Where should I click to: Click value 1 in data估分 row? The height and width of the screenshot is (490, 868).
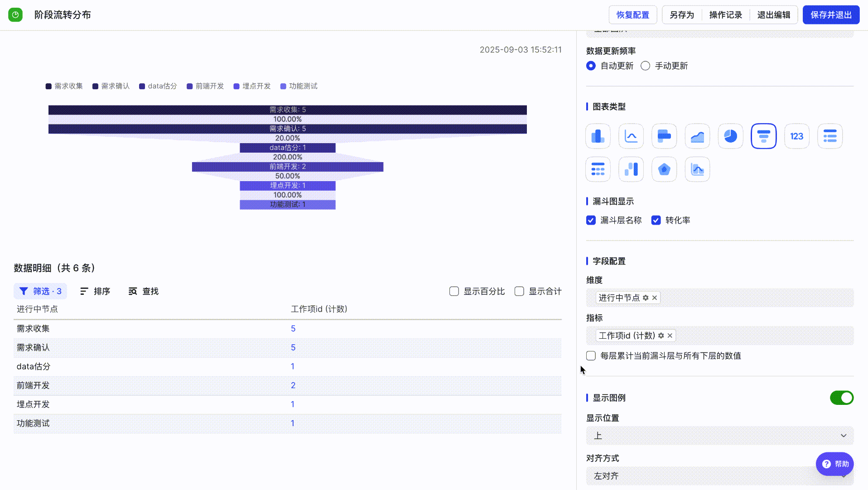(x=293, y=366)
